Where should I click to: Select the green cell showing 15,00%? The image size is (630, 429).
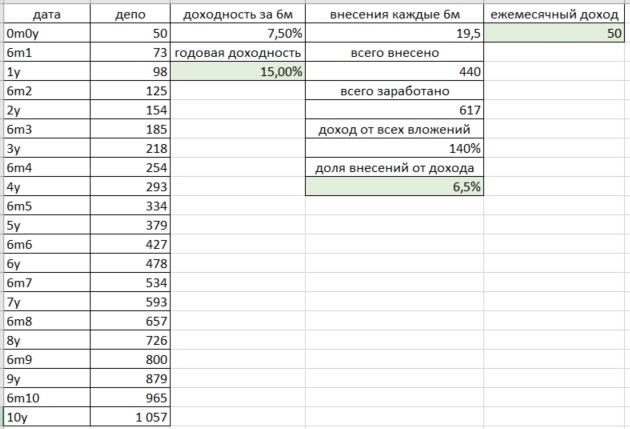238,72
